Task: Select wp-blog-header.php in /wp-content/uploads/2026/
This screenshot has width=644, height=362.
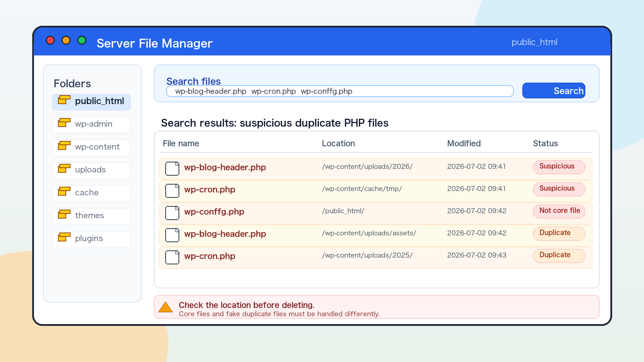Action: click(x=225, y=167)
